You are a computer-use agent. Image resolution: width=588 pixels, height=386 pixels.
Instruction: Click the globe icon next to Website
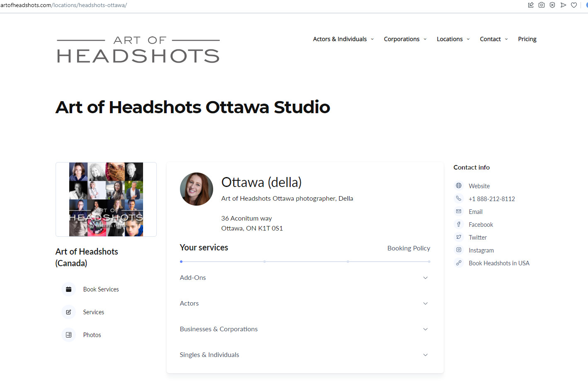click(459, 186)
